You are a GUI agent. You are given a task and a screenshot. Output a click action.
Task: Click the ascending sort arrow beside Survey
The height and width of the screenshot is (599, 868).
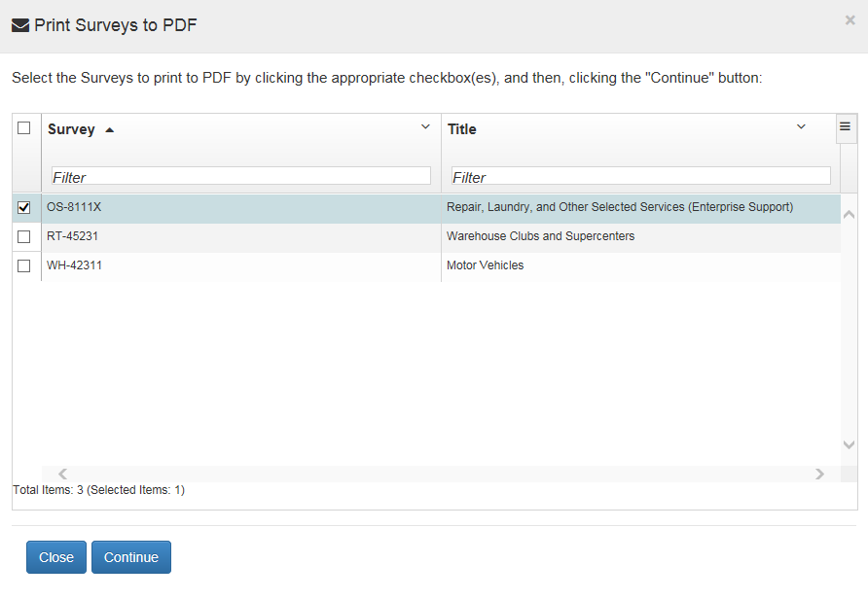[109, 129]
